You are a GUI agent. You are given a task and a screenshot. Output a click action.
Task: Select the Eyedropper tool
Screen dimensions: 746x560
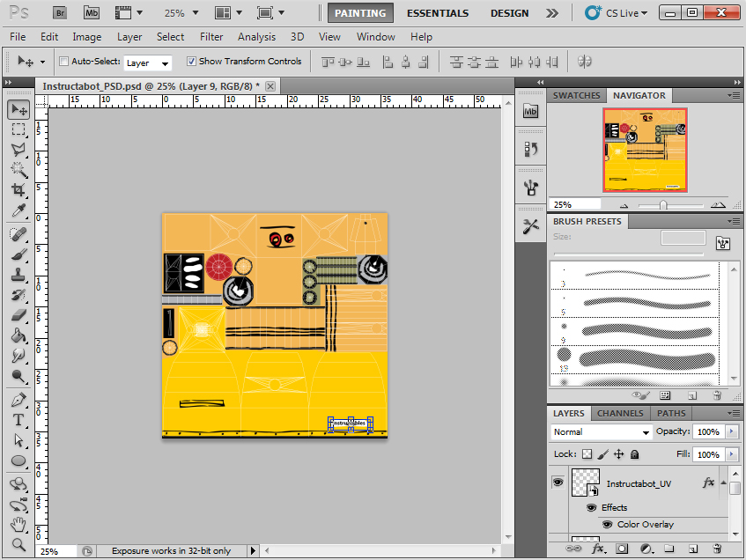click(18, 210)
